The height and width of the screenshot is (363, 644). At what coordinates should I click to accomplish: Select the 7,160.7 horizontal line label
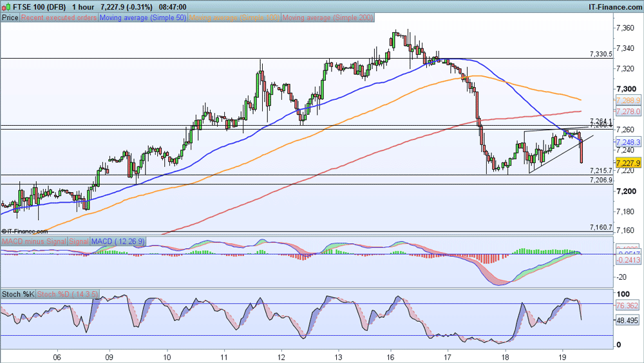coord(601,228)
